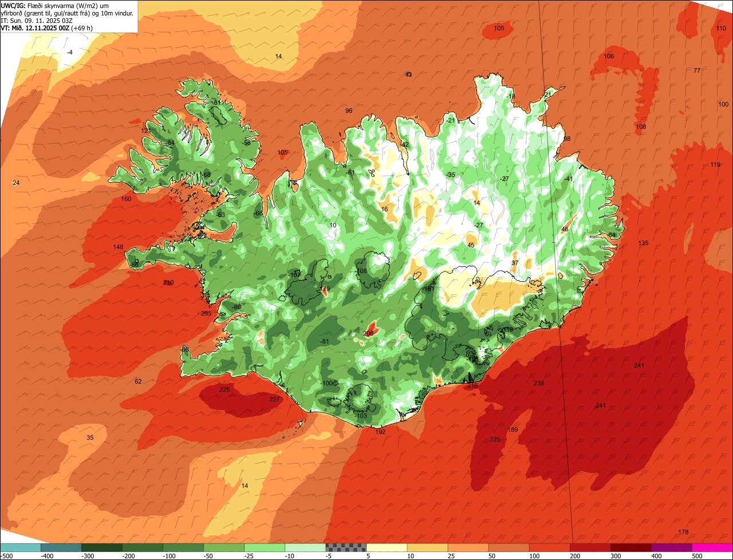Select legend swatch between 25 and 50
Viewport: 733px width, 560px height.
[x=468, y=547]
